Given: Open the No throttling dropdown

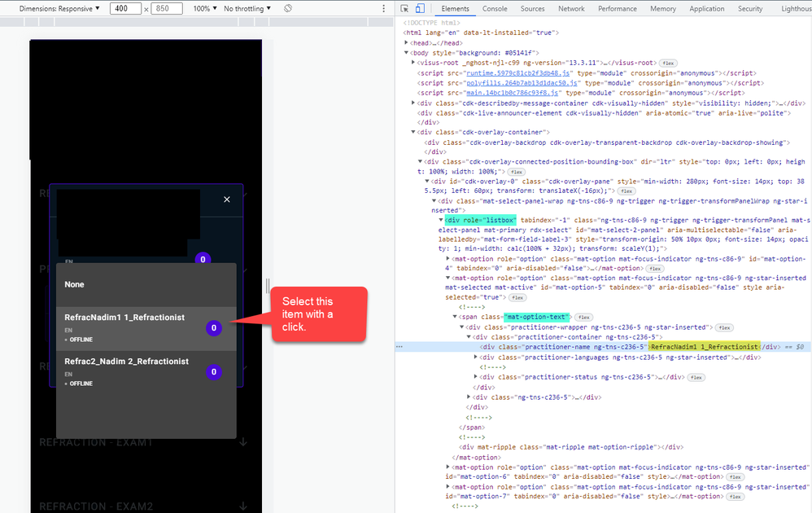Looking at the screenshot, I should pos(248,8).
